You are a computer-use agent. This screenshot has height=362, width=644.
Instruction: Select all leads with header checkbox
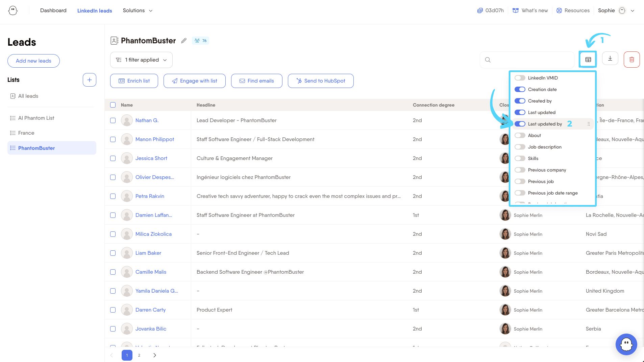tap(113, 105)
